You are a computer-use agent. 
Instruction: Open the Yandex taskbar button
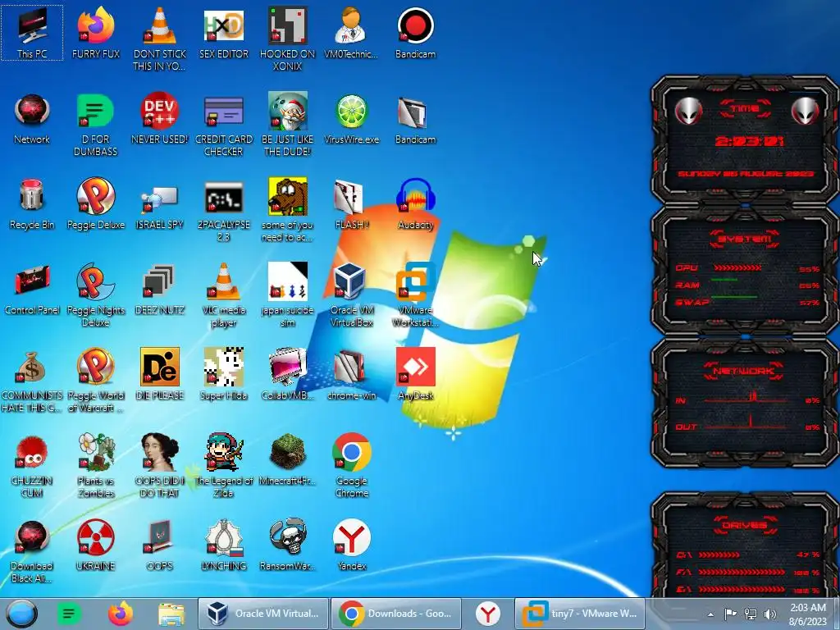pyautogui.click(x=487, y=614)
